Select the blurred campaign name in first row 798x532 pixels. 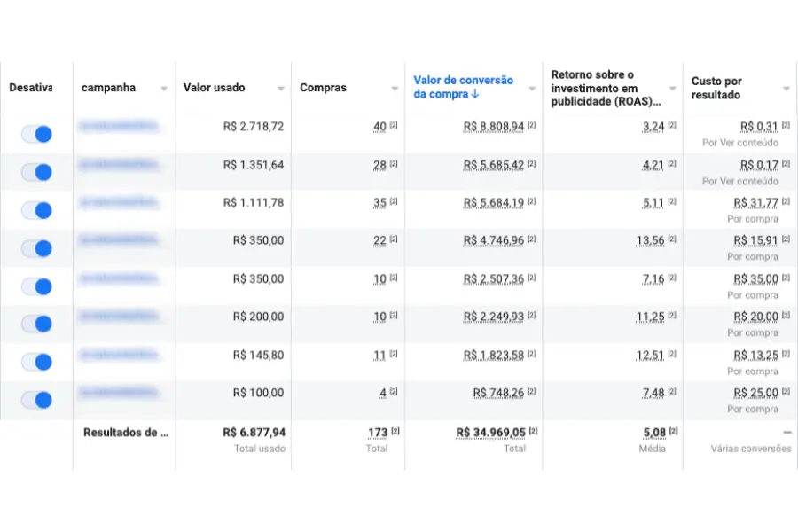pyautogui.click(x=121, y=127)
